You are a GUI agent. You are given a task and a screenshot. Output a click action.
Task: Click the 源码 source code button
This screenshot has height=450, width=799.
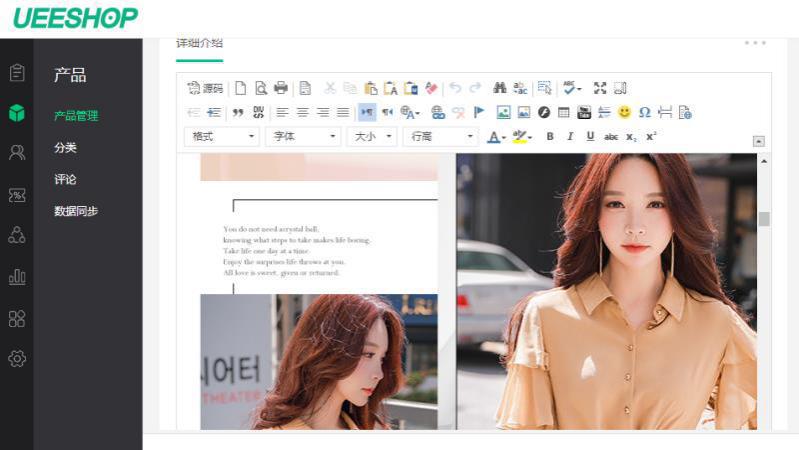[x=205, y=88]
